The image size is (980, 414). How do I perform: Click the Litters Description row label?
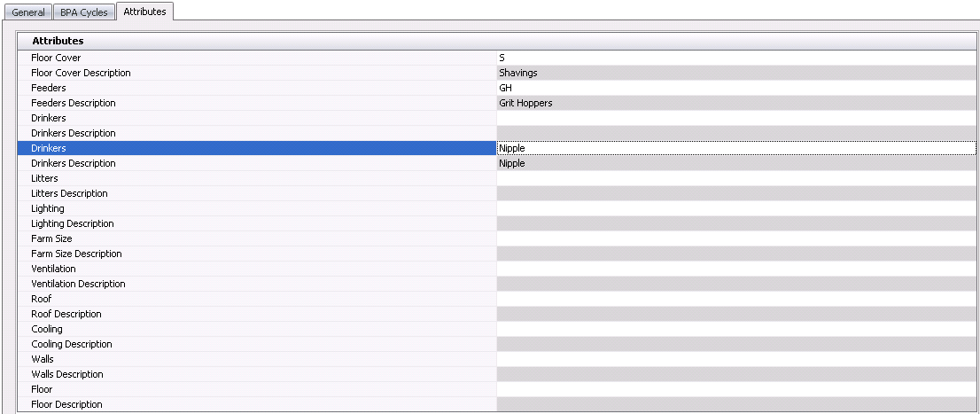click(x=69, y=193)
